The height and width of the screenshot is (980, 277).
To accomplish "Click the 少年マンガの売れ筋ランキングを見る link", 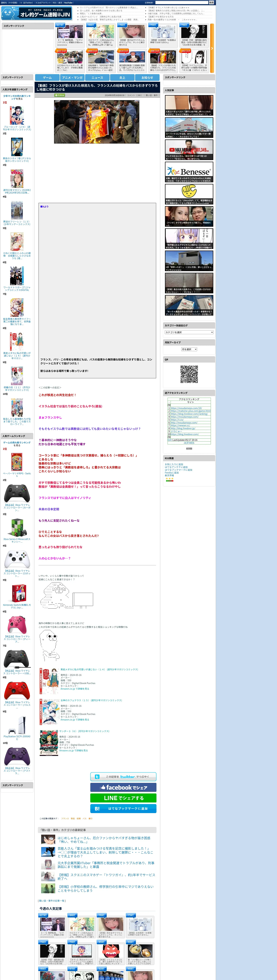I will pyautogui.click(x=17, y=97).
